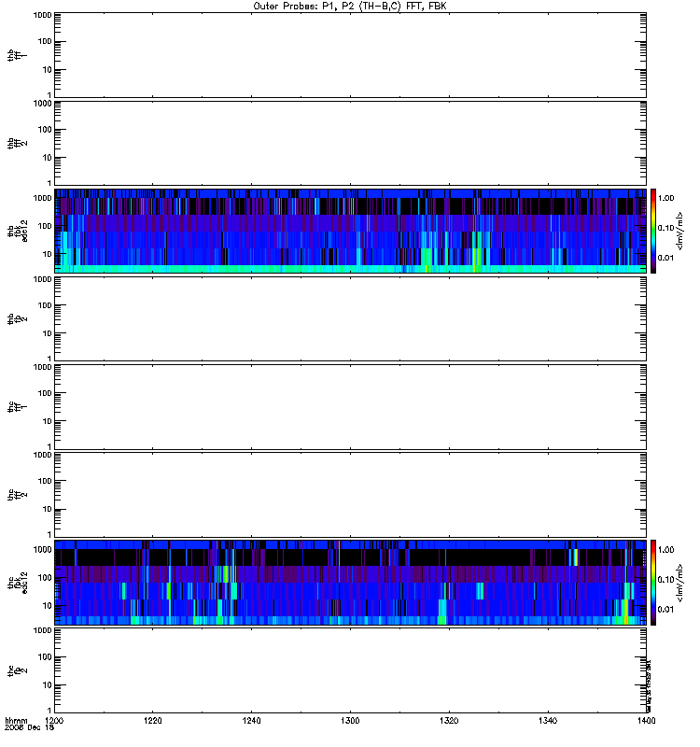
Task: Click the 1000 tick of thb fff 1 panel
Action: 42,15
